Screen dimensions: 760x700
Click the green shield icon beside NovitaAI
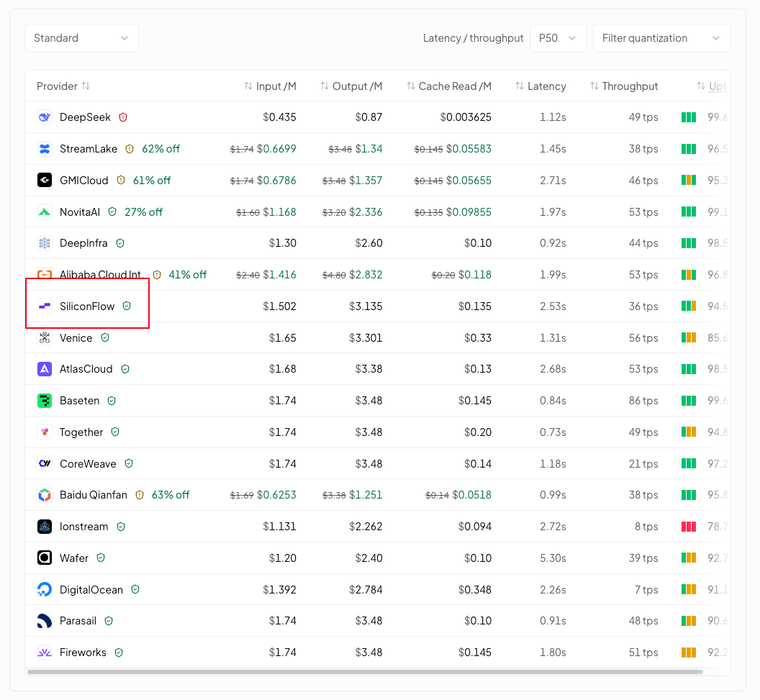coord(112,212)
